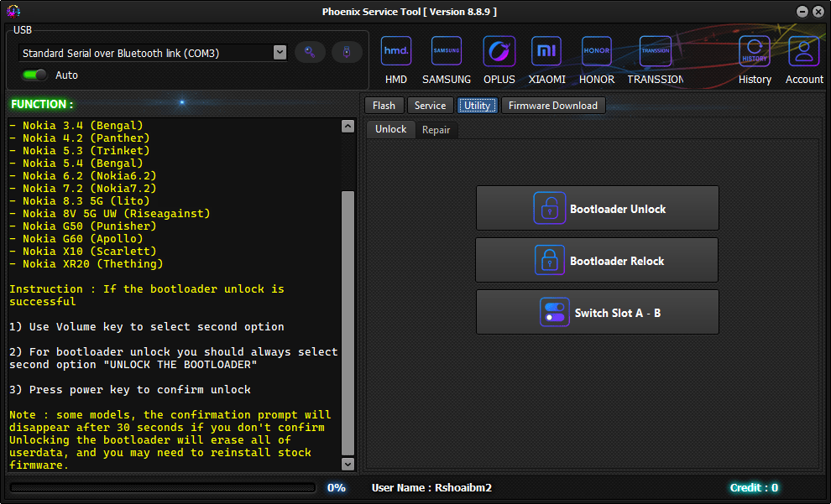Image resolution: width=831 pixels, height=504 pixels.
Task: Click the Bootloader Relock button
Action: pyautogui.click(x=597, y=260)
